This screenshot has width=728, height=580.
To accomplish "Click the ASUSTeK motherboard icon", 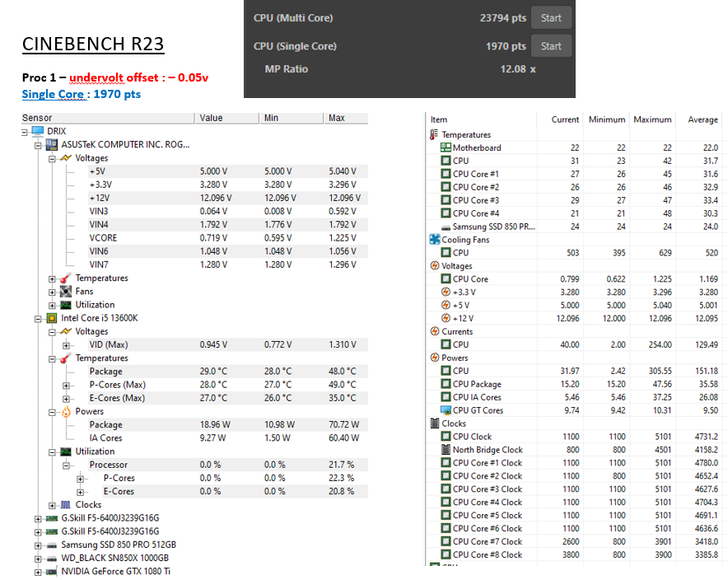I will [x=52, y=144].
